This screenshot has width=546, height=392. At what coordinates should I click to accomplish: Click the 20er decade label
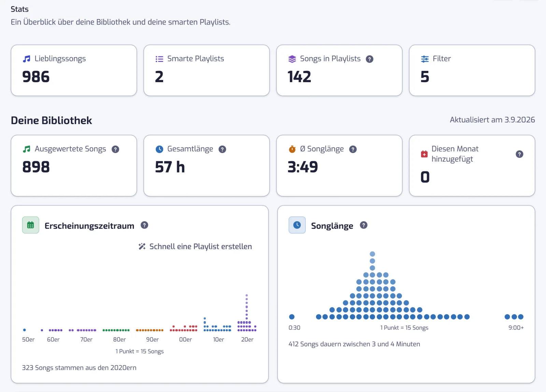coord(247,340)
